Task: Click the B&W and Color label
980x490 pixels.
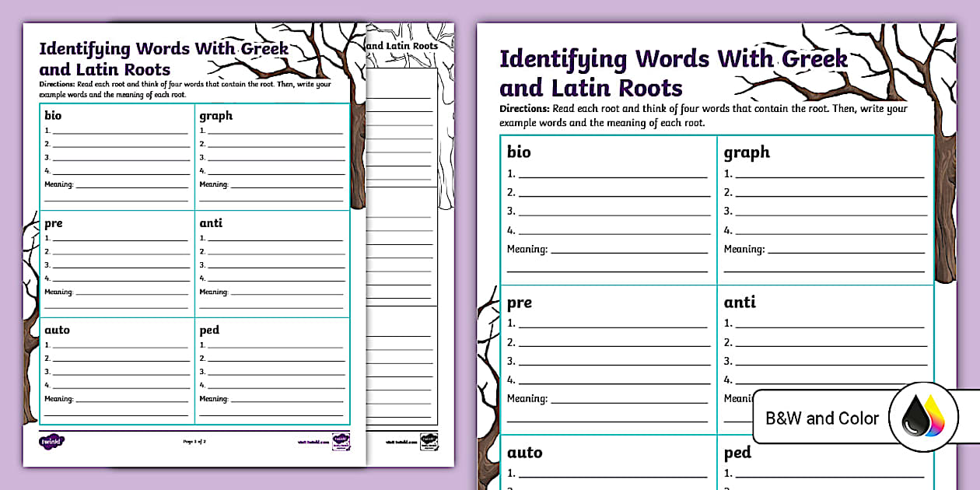Action: tap(821, 418)
